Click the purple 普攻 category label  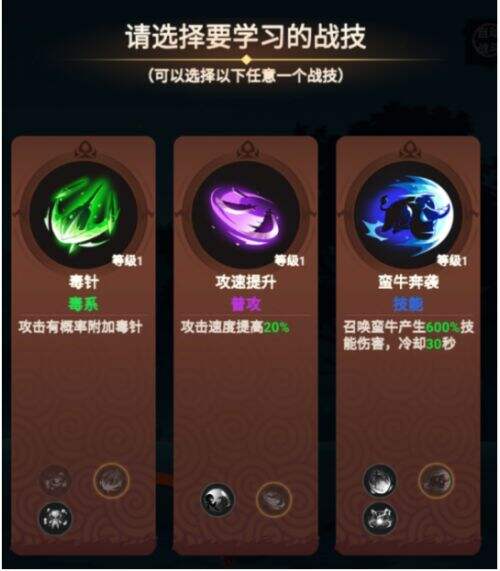pyautogui.click(x=246, y=304)
